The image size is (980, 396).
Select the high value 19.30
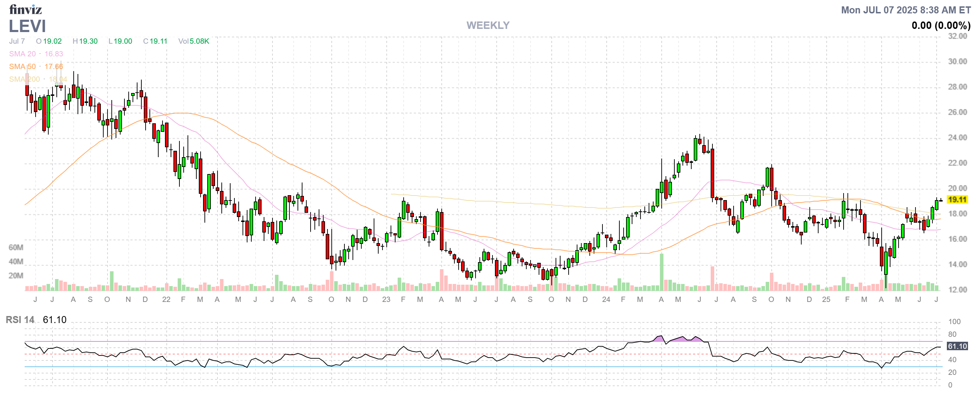[x=88, y=41]
